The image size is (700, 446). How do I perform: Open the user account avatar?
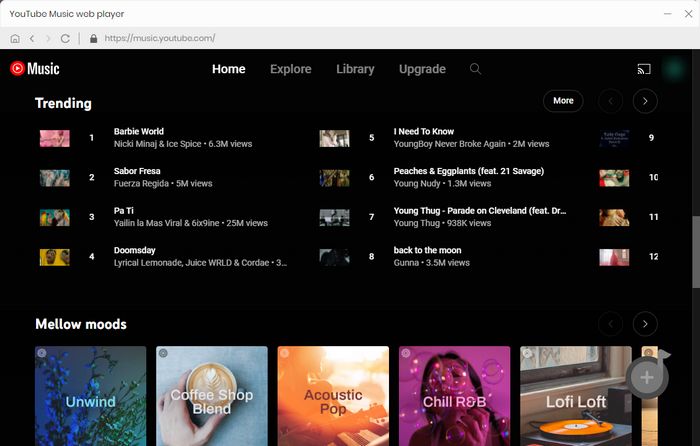[x=675, y=70]
